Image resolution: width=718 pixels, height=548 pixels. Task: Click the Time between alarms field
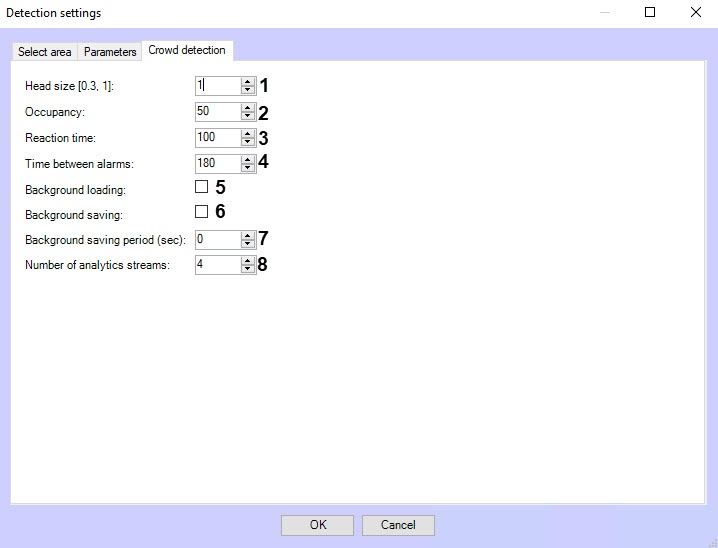click(x=218, y=163)
